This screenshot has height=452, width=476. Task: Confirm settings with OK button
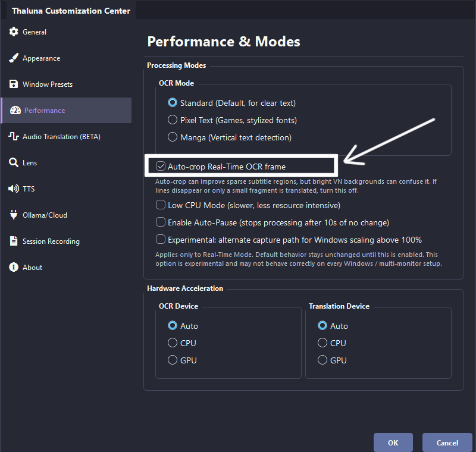(393, 442)
